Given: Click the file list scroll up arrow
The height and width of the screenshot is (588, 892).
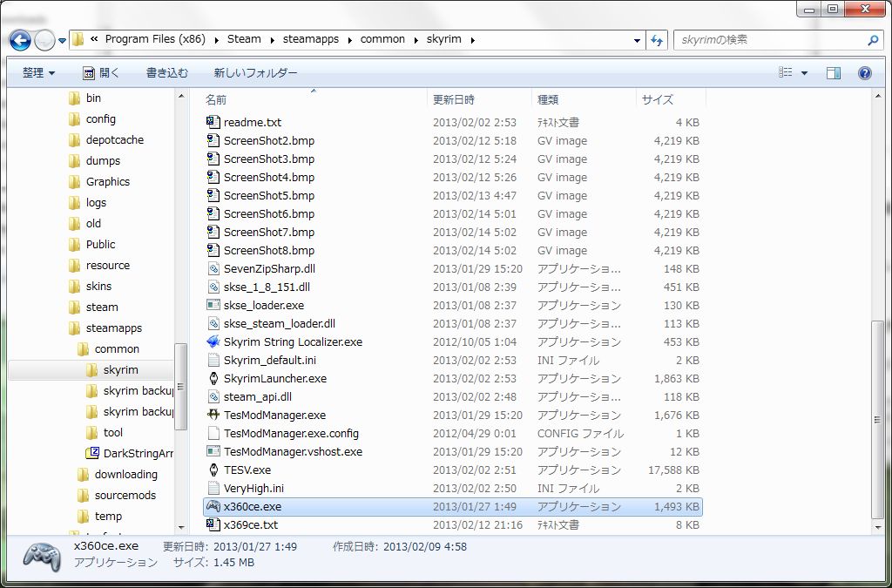Looking at the screenshot, I should click(x=878, y=98).
